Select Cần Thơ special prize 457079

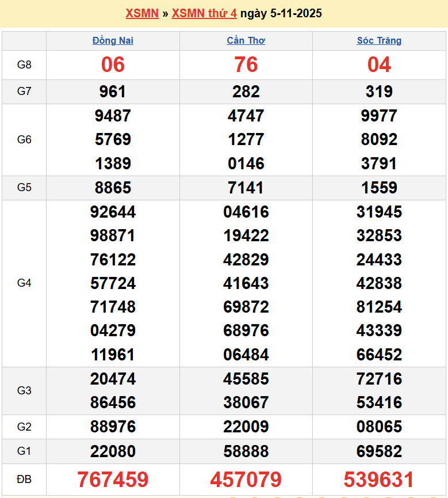click(246, 480)
